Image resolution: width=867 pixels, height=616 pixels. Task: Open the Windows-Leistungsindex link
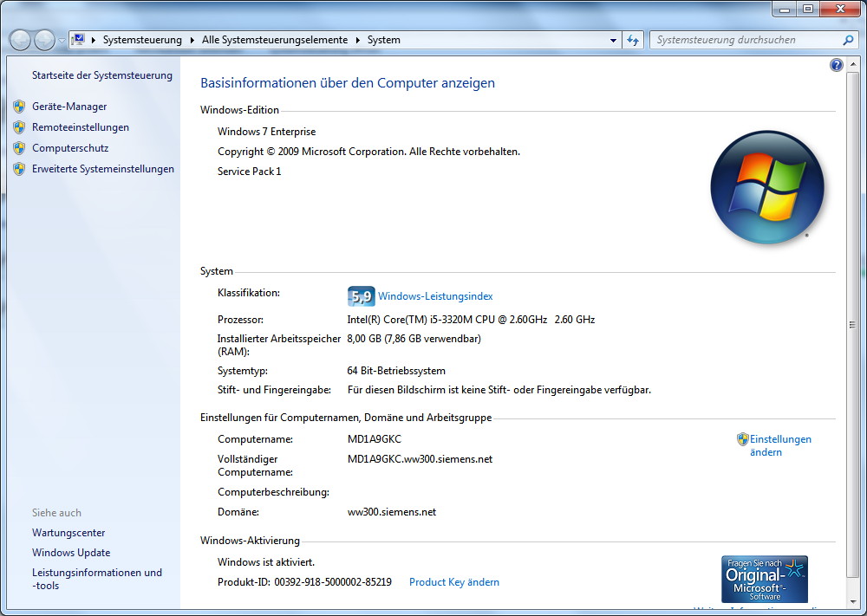point(435,296)
